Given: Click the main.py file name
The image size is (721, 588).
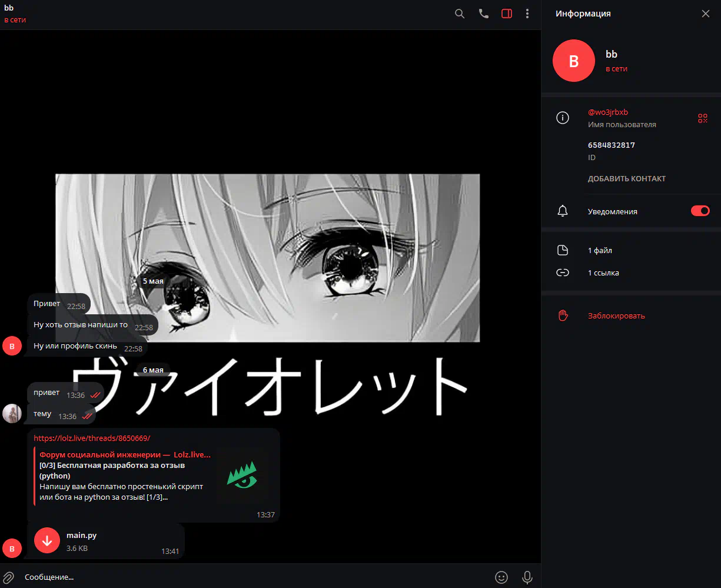Looking at the screenshot, I should 81,536.
